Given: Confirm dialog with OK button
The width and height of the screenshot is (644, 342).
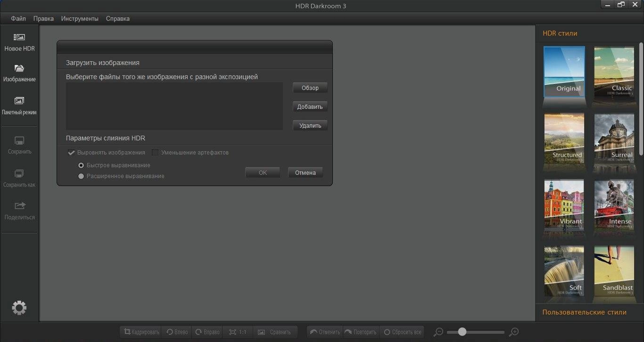Looking at the screenshot, I should coord(263,172).
